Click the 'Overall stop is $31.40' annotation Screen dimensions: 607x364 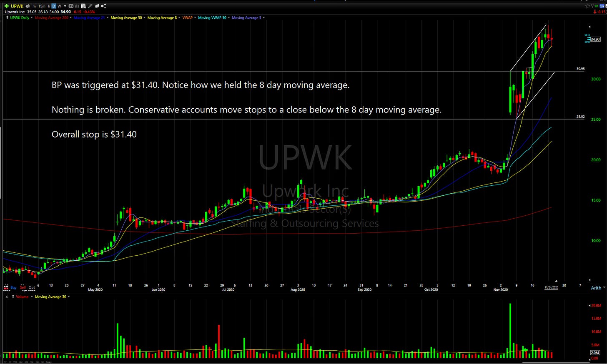(x=94, y=135)
